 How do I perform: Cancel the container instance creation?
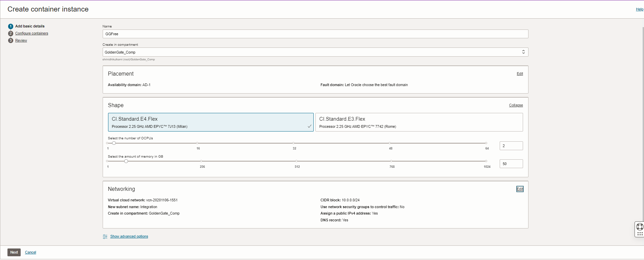tap(30, 253)
